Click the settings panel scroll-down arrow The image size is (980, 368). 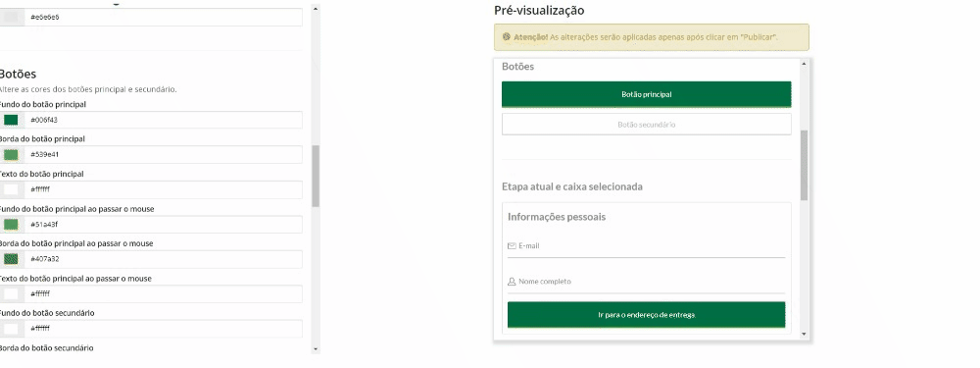pos(316,348)
